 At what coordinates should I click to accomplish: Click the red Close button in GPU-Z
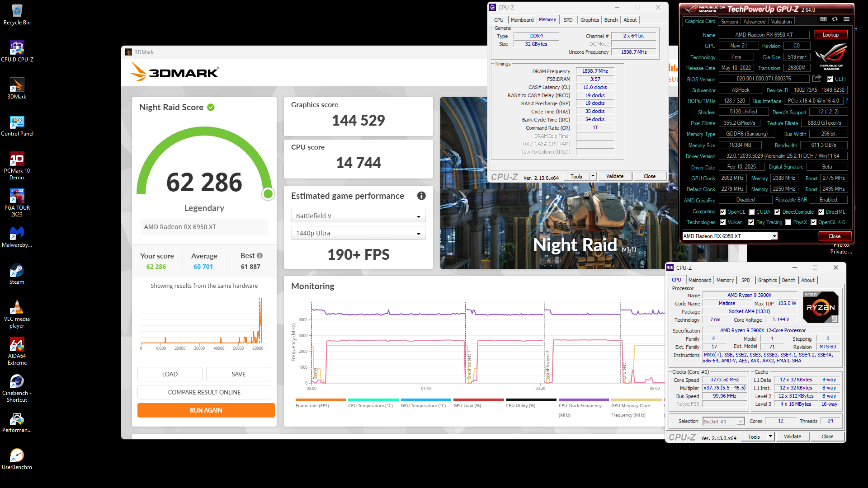[x=835, y=236]
